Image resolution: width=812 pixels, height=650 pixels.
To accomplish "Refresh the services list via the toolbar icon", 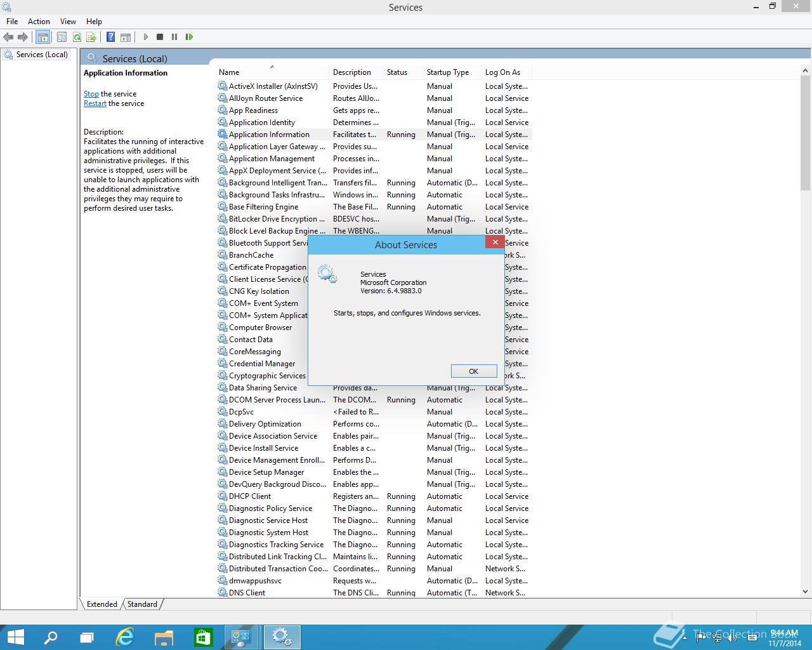I will tap(77, 37).
